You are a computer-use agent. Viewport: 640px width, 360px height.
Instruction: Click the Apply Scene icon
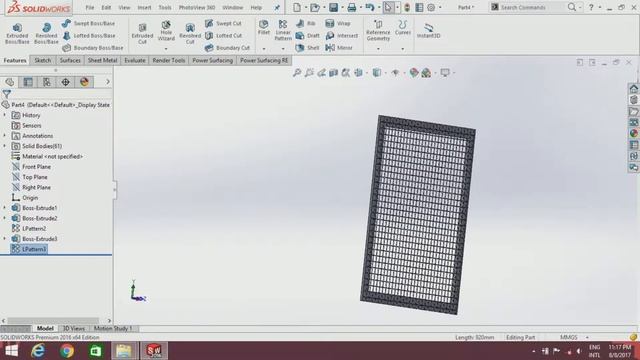426,73
